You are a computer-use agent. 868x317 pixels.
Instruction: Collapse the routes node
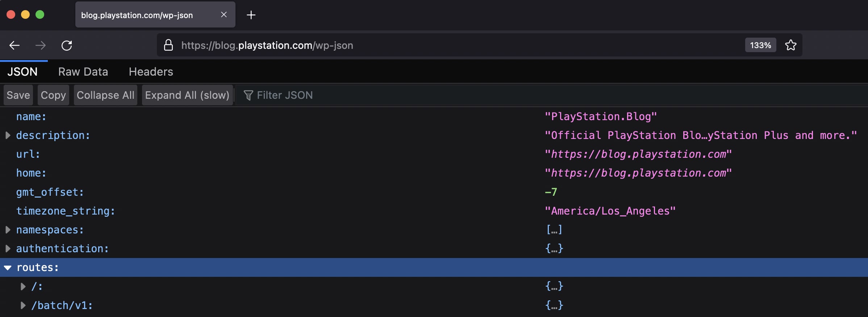pyautogui.click(x=8, y=268)
